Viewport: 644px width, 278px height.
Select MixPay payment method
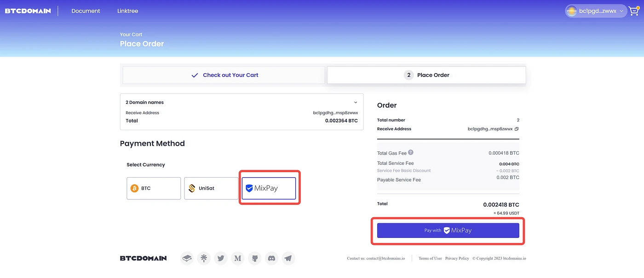tap(269, 188)
